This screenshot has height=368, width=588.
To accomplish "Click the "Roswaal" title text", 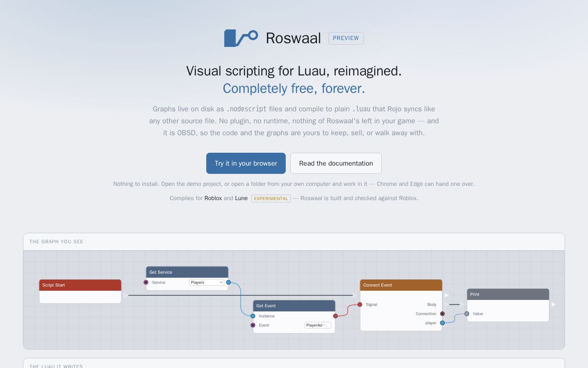I will click(293, 38).
